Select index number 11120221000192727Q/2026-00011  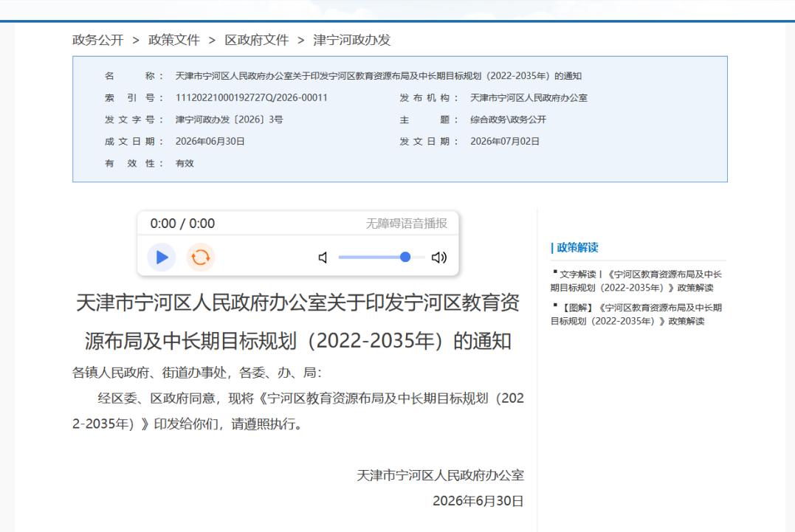click(252, 97)
